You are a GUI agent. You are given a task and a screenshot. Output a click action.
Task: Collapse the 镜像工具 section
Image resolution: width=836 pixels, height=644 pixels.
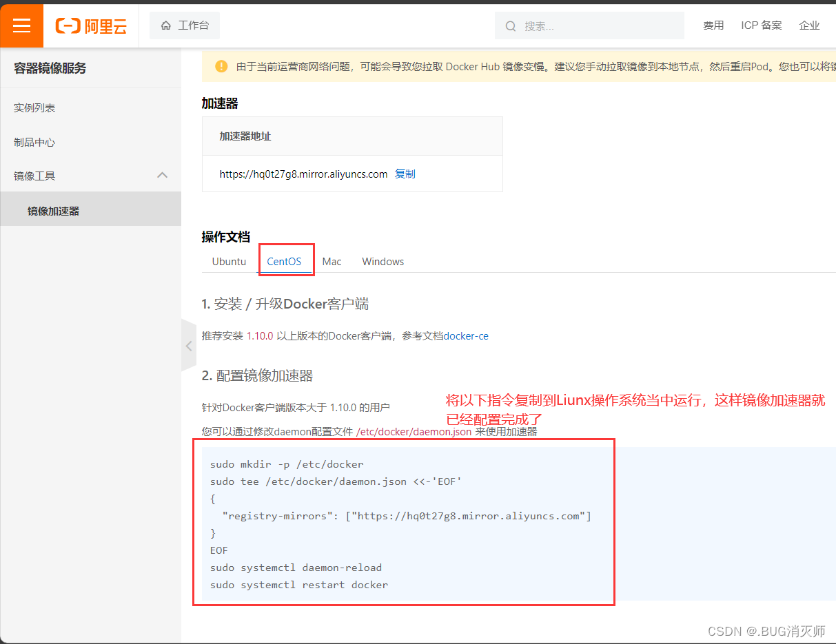163,176
